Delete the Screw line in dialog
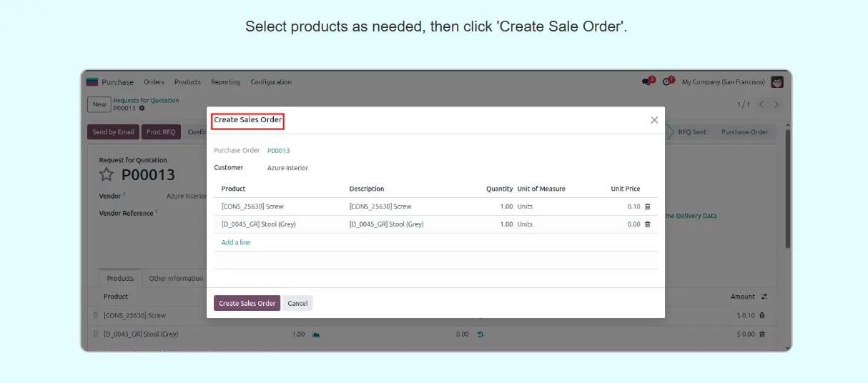The image size is (868, 383). (648, 207)
